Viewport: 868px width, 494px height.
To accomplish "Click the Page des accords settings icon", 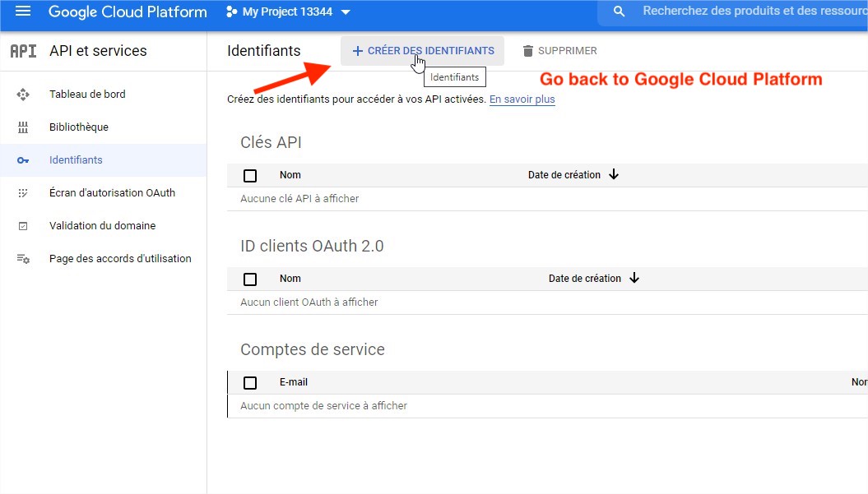I will pos(23,258).
